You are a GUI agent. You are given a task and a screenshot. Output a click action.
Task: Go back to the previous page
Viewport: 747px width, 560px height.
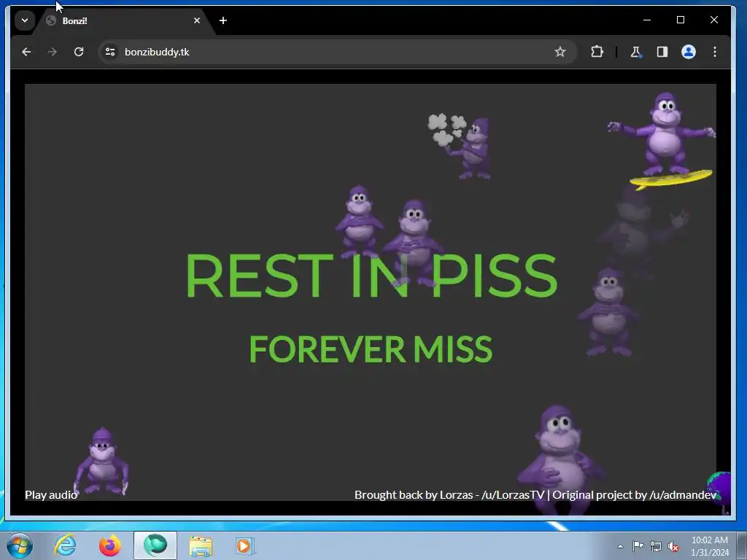pos(26,52)
